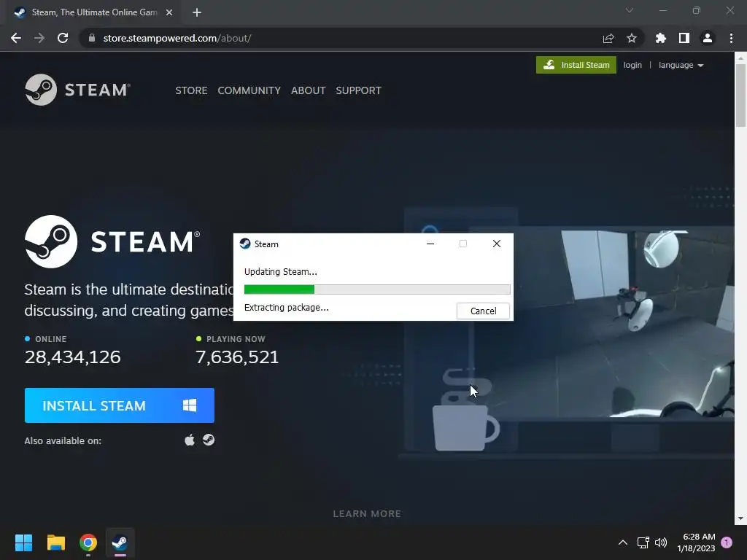Open the notification badge
The width and height of the screenshot is (747, 560).
pyautogui.click(x=727, y=542)
